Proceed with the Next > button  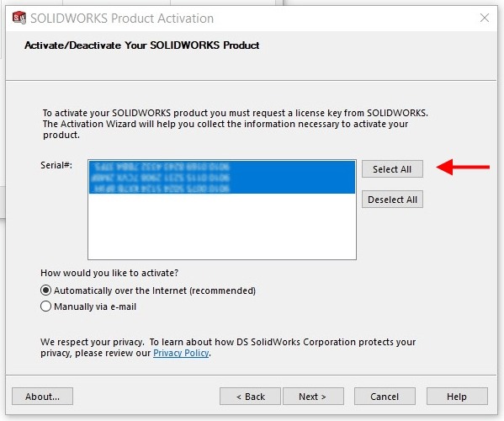tap(313, 397)
